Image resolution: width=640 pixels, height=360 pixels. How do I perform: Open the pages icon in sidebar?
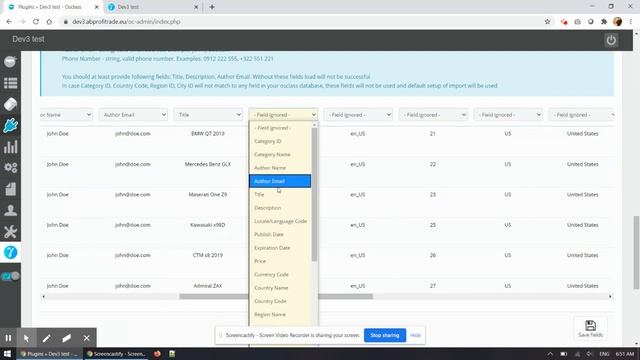tap(10, 189)
